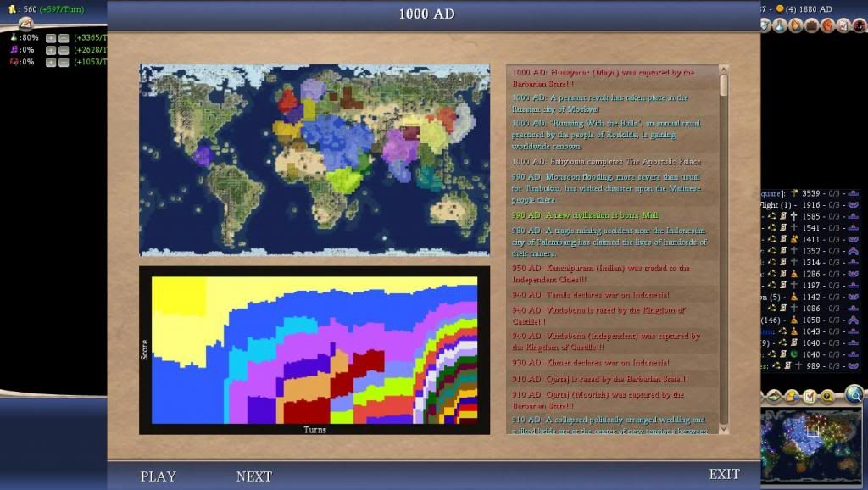
Task: Click the score 989 scoreboard row
Action: coord(810,365)
